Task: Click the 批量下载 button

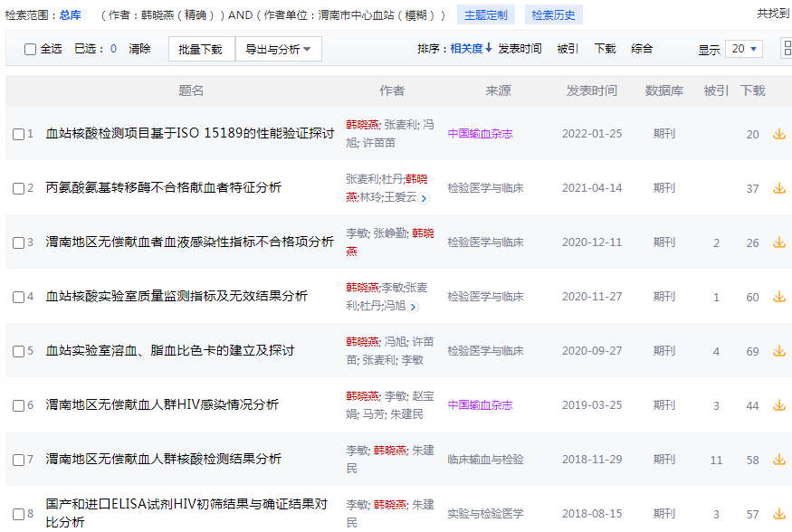Action: tap(202, 49)
